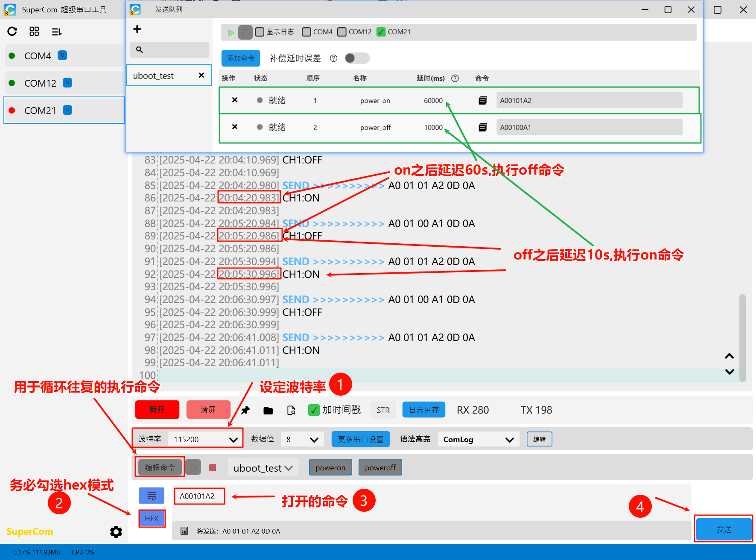Enable the show log checkbox

pos(260,32)
